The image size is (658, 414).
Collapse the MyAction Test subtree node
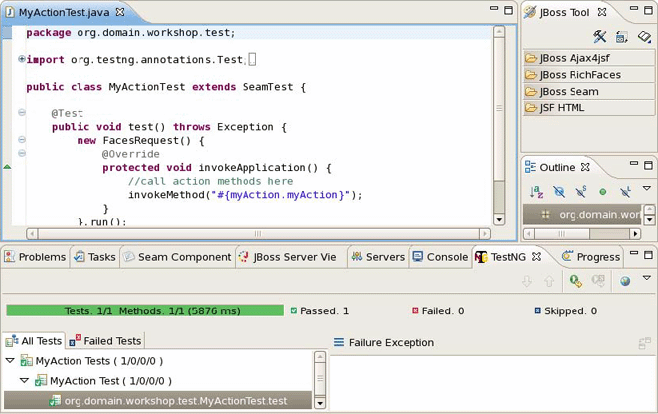coord(25,380)
